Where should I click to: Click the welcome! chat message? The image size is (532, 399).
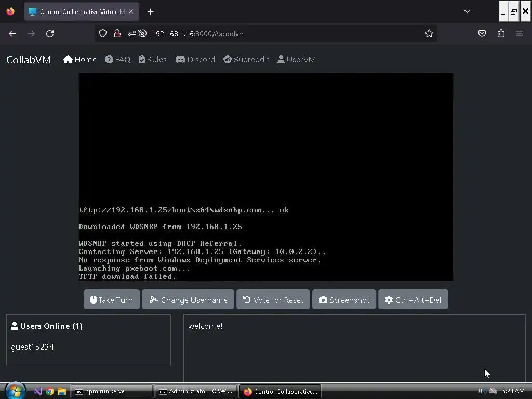(205, 326)
